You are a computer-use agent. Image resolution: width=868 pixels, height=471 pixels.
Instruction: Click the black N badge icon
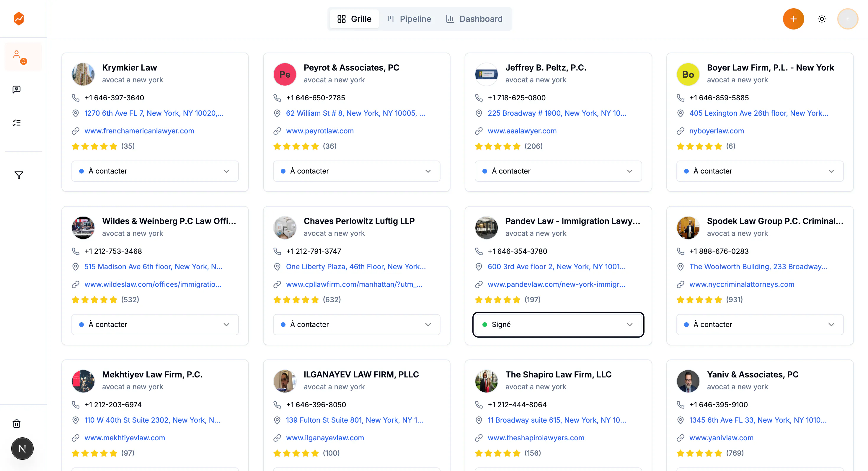(x=22, y=449)
